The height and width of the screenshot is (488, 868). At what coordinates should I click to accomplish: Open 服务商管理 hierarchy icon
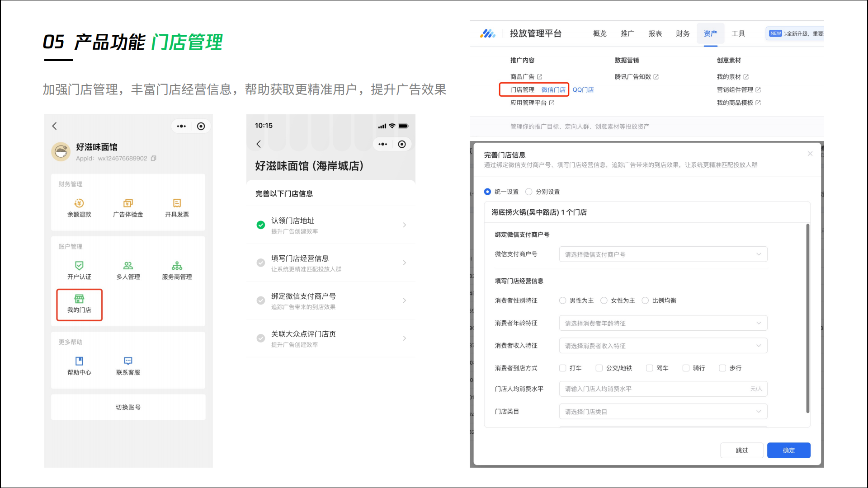click(177, 266)
